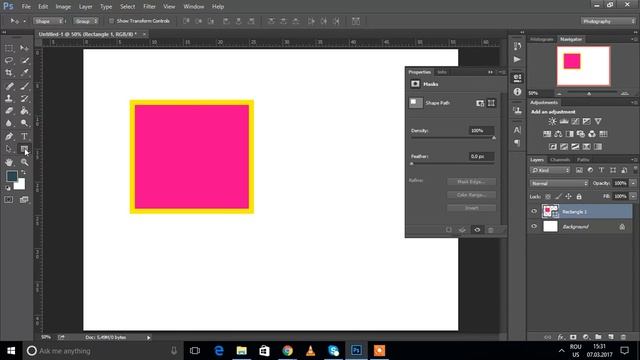Switch to the Histogram tab
This screenshot has height=360, width=640.
[x=542, y=39]
